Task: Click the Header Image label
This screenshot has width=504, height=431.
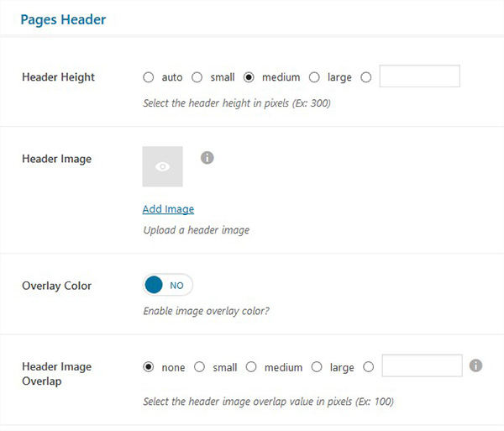Action: [x=56, y=159]
